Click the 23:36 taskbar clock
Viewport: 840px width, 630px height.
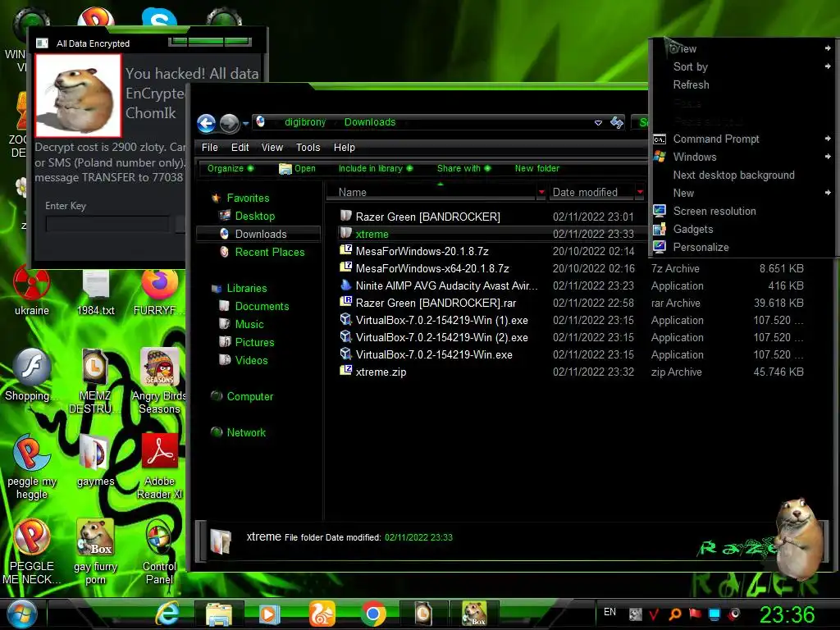tap(787, 614)
